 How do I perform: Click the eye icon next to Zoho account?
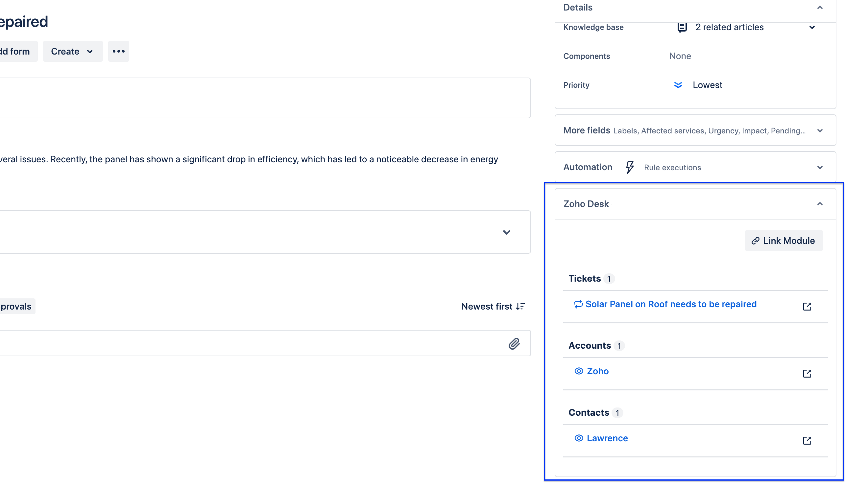[579, 371]
